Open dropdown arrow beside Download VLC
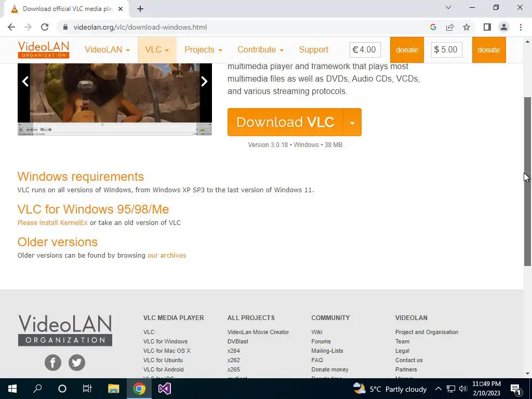 coord(353,122)
